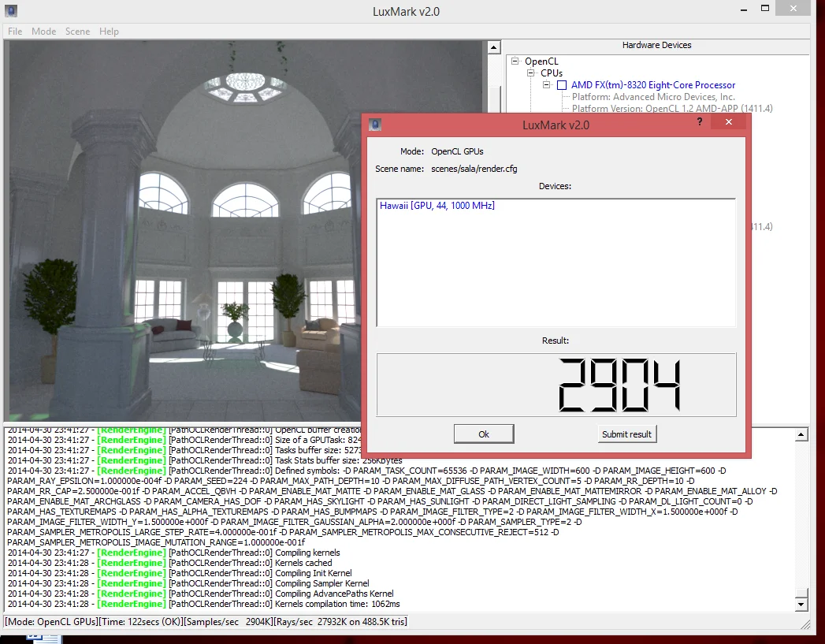The image size is (825, 644).
Task: Minimize the LuxMark main window
Action: [744, 9]
